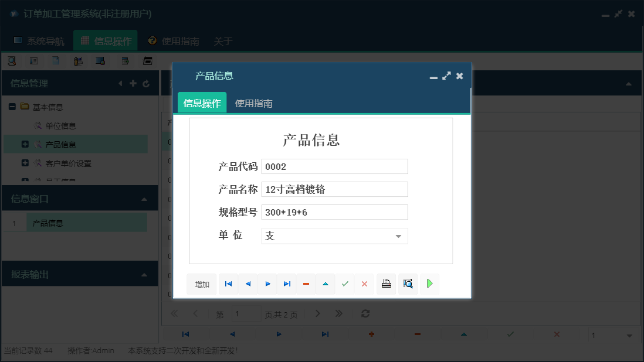The width and height of the screenshot is (644, 362).
Task: Click the plus icon in 信息管理 header
Action: (133, 83)
